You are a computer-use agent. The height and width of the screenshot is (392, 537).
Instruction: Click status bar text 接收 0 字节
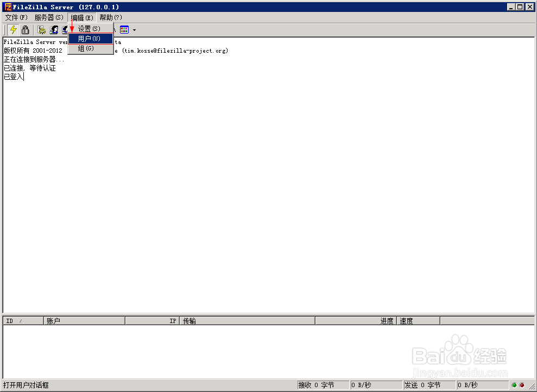(x=316, y=385)
